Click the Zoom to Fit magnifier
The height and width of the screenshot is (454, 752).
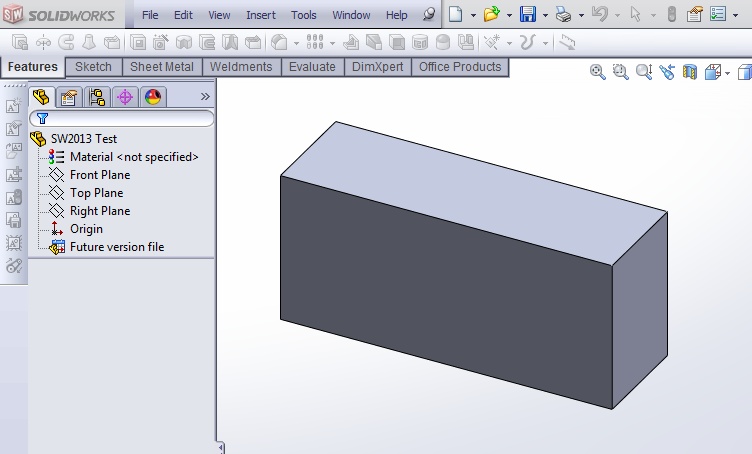pos(597,72)
